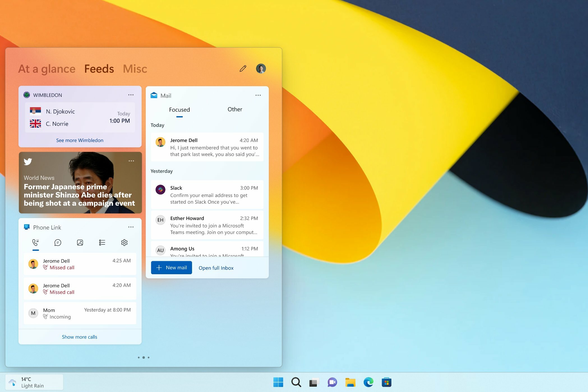Viewport: 588px width, 392px height.
Task: Open Phone Link widget more options
Action: 131,227
